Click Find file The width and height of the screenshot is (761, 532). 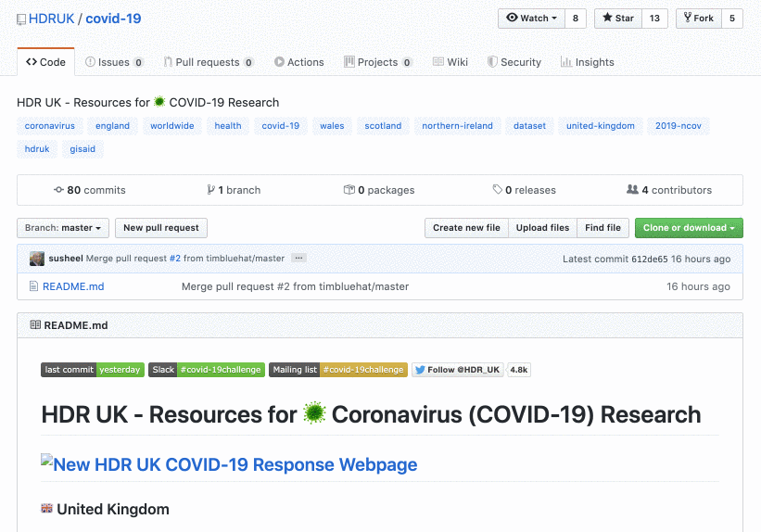(x=602, y=228)
